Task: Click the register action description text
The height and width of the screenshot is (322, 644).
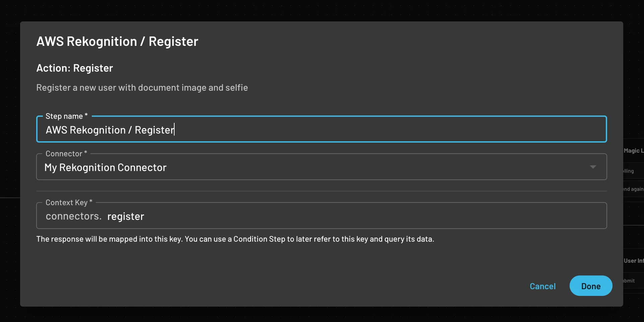Action: coord(142,87)
